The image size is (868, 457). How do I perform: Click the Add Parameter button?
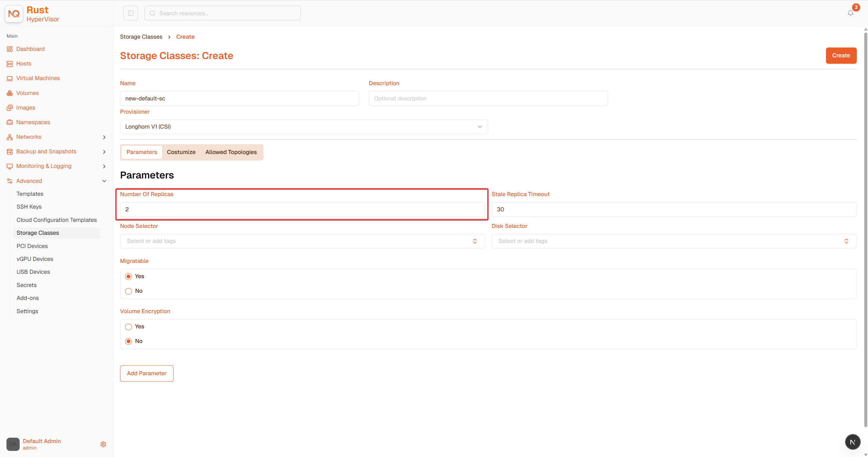tap(146, 373)
